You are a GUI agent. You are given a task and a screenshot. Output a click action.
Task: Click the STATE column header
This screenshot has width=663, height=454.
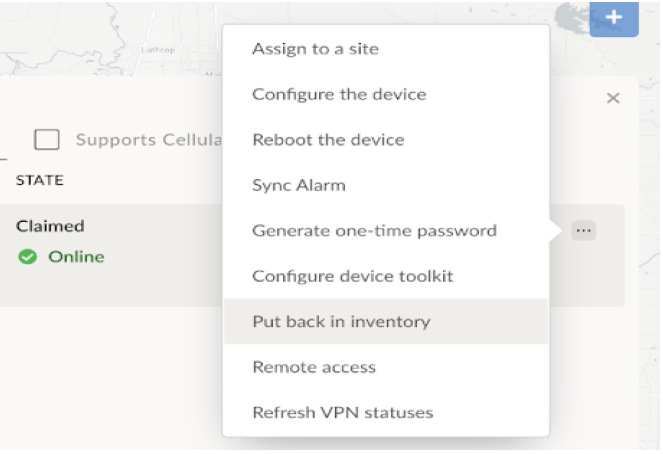[x=40, y=181]
